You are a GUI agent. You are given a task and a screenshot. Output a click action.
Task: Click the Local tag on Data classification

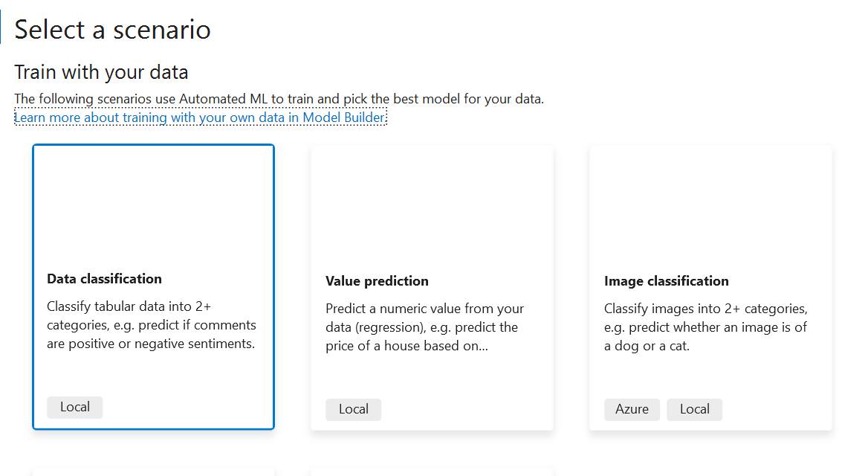(74, 407)
